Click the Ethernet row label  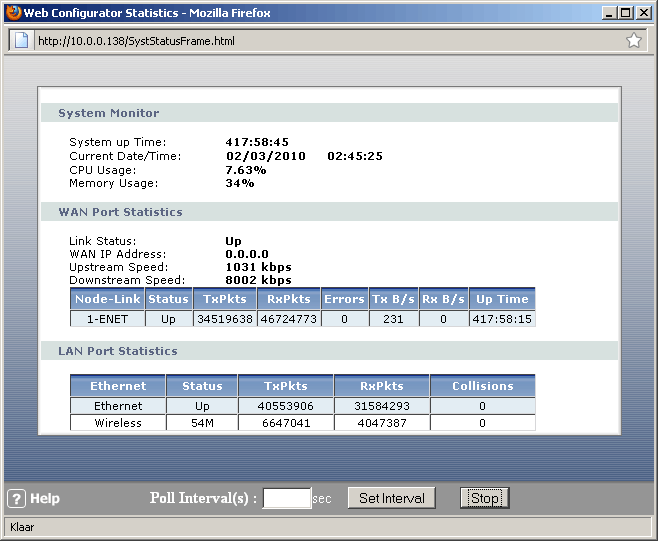[x=118, y=406]
